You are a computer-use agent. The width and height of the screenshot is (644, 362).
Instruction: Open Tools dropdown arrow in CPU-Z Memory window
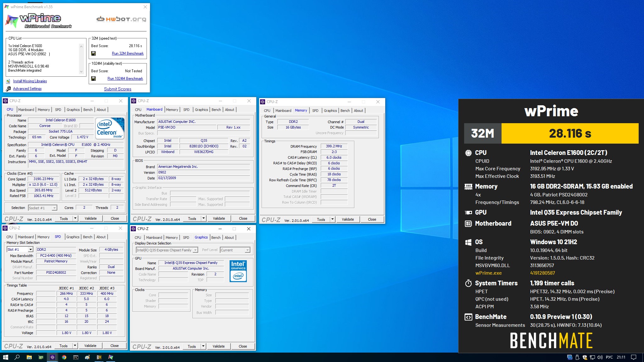(x=332, y=219)
